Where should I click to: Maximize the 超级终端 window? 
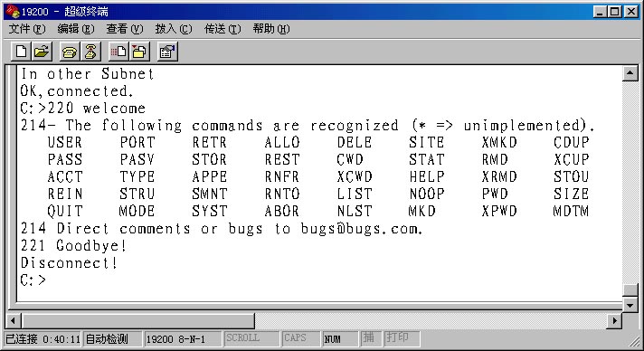(x=615, y=12)
